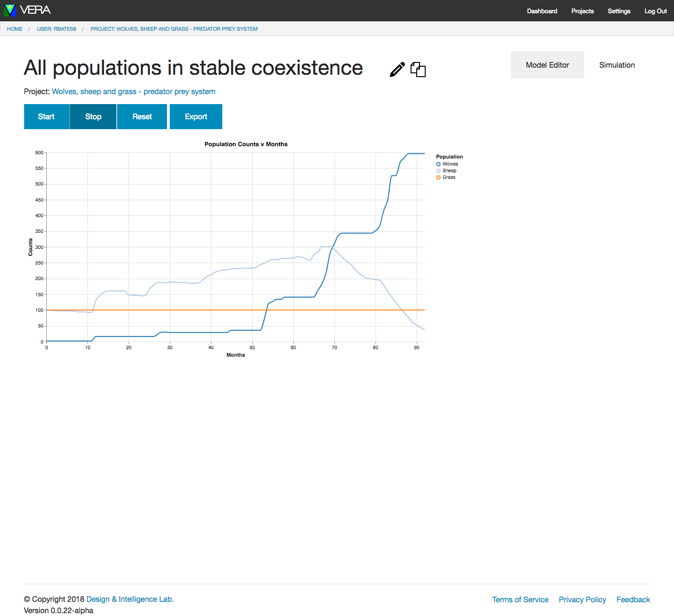Viewport: 674px width, 616px height.
Task: Click the VERA logo icon
Action: (x=10, y=10)
